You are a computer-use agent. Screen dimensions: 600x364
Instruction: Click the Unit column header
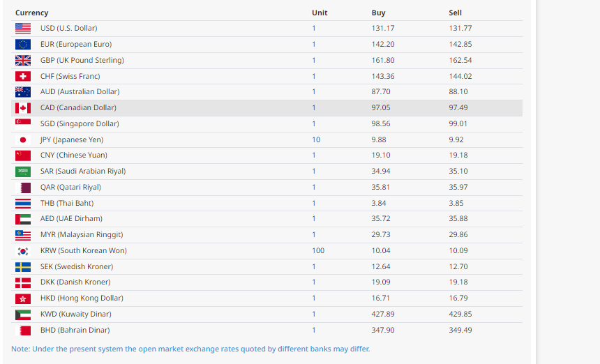click(320, 13)
